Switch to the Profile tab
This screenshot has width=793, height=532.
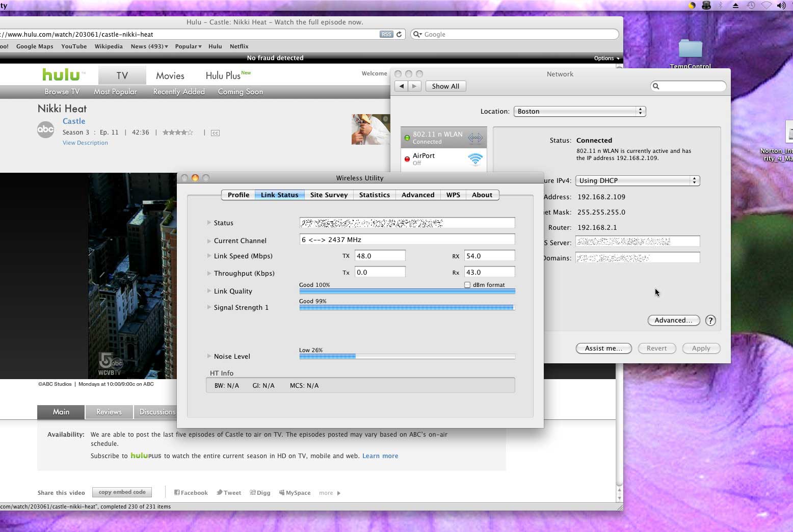239,195
